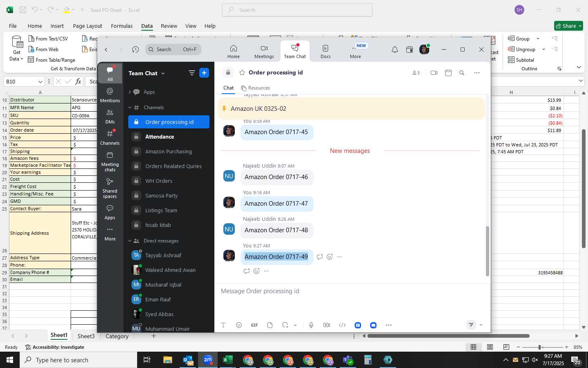
Task: Click the Excel zoom slider
Action: click(x=542, y=347)
